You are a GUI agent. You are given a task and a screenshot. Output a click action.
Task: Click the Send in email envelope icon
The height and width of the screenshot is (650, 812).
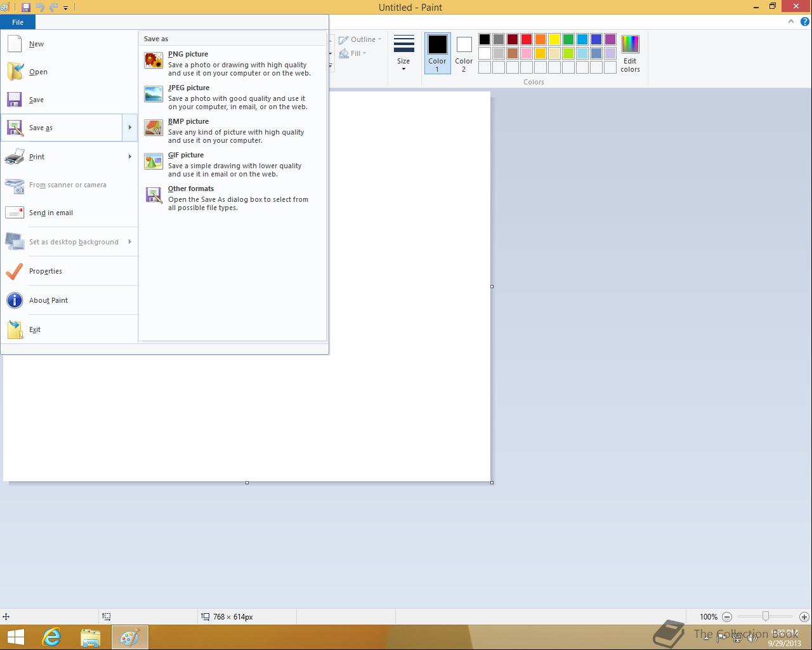point(15,213)
